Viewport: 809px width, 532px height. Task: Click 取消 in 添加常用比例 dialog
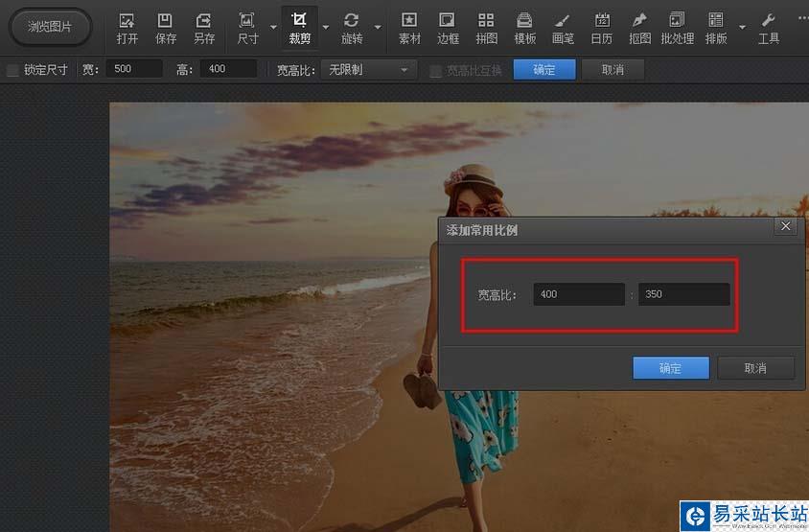pyautogui.click(x=756, y=368)
